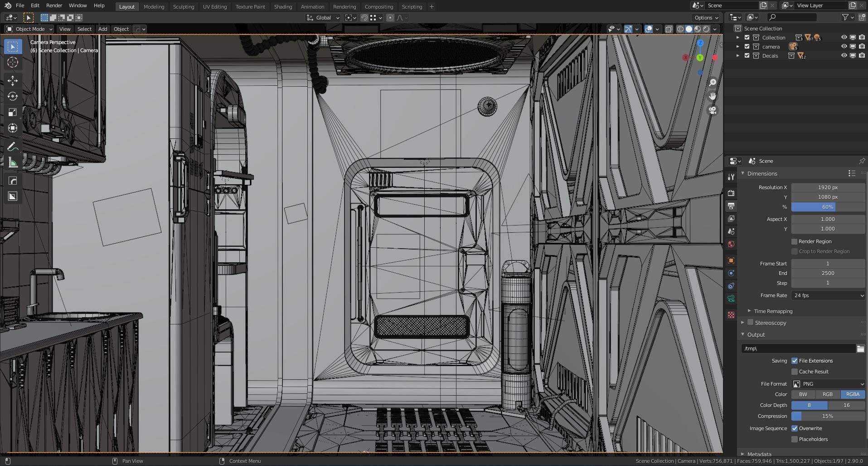This screenshot has height=466, width=868.
Task: Switch to the Modeling workspace tab
Action: [154, 6]
